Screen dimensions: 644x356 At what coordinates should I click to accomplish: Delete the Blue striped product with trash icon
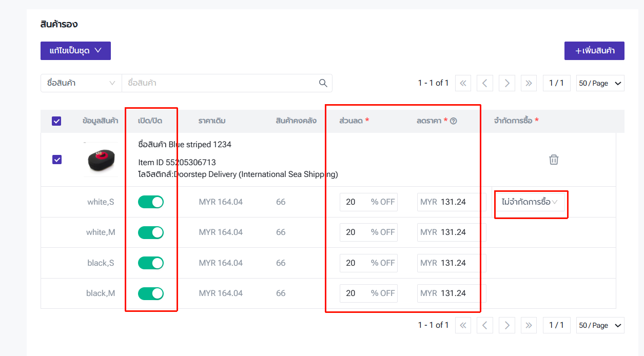[554, 160]
